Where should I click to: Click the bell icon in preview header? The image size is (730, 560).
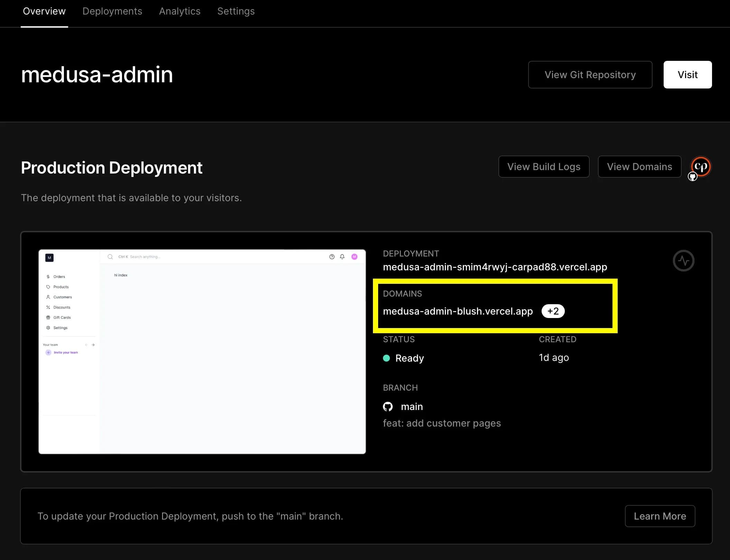click(x=342, y=256)
